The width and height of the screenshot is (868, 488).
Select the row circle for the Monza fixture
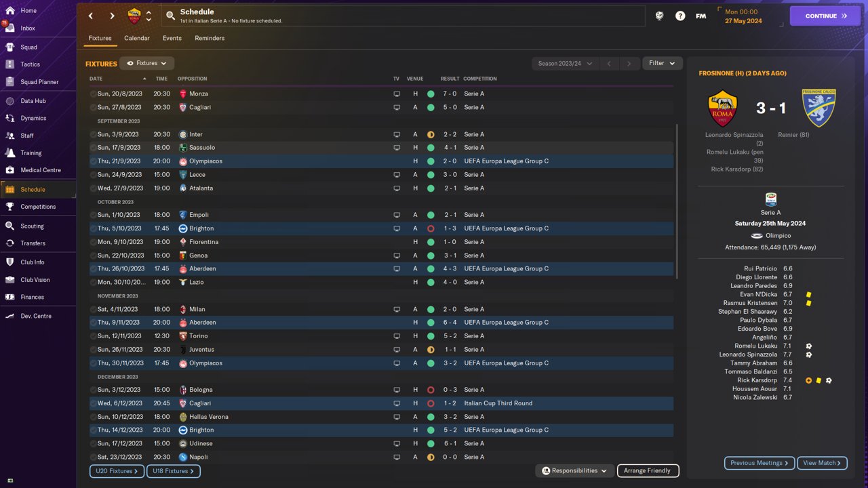coord(93,94)
